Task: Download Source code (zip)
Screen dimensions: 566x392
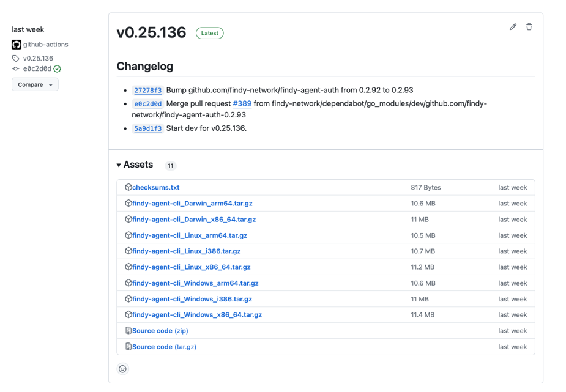Action: (160, 331)
